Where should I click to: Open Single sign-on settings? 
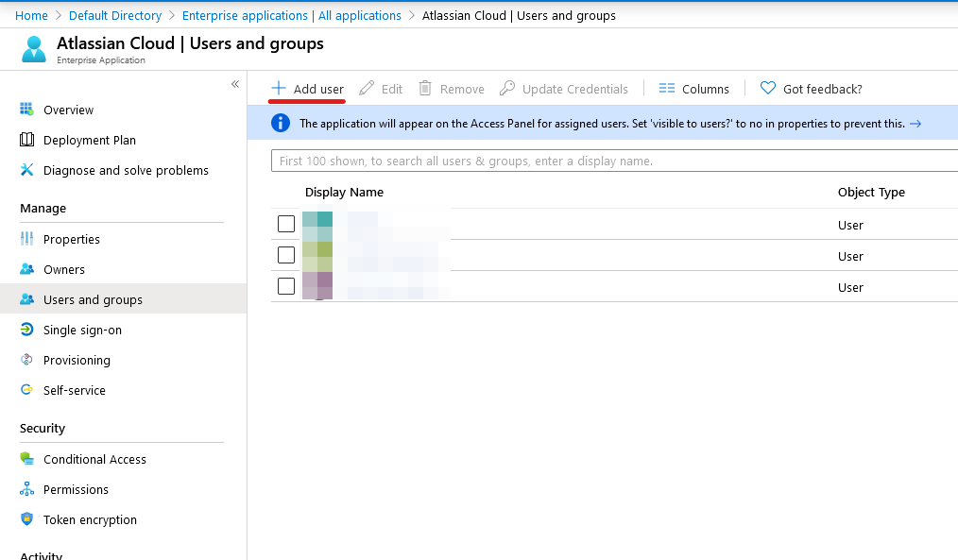(82, 330)
